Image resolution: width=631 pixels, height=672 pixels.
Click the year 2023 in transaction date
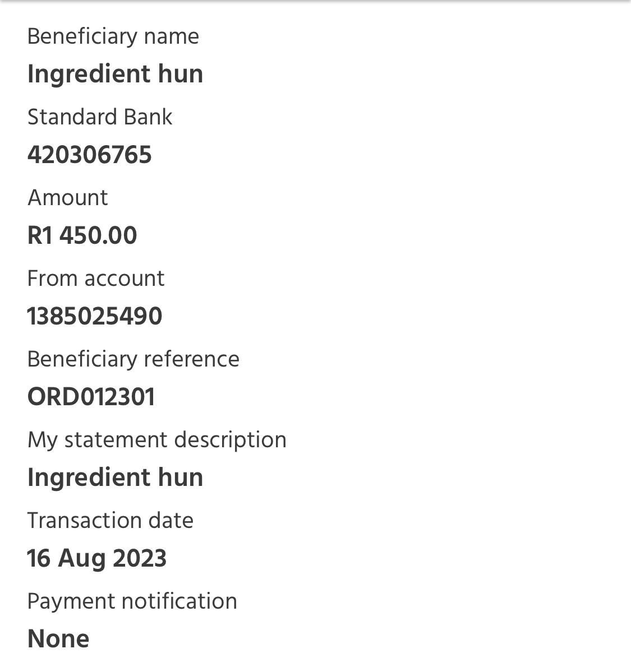[140, 558]
